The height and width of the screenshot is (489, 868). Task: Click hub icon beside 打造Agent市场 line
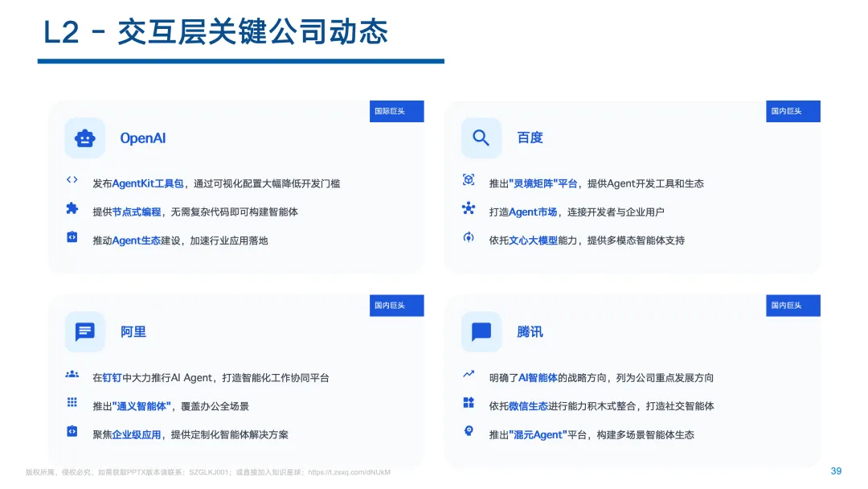click(469, 208)
